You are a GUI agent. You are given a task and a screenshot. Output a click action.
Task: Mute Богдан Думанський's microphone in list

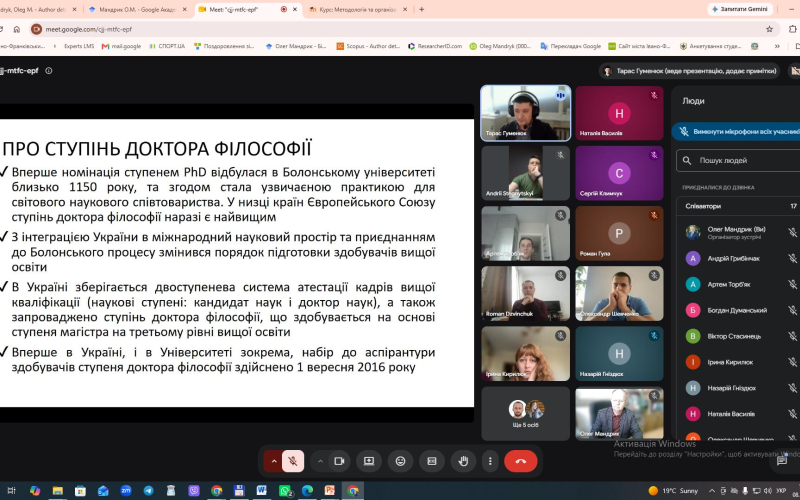click(x=792, y=310)
